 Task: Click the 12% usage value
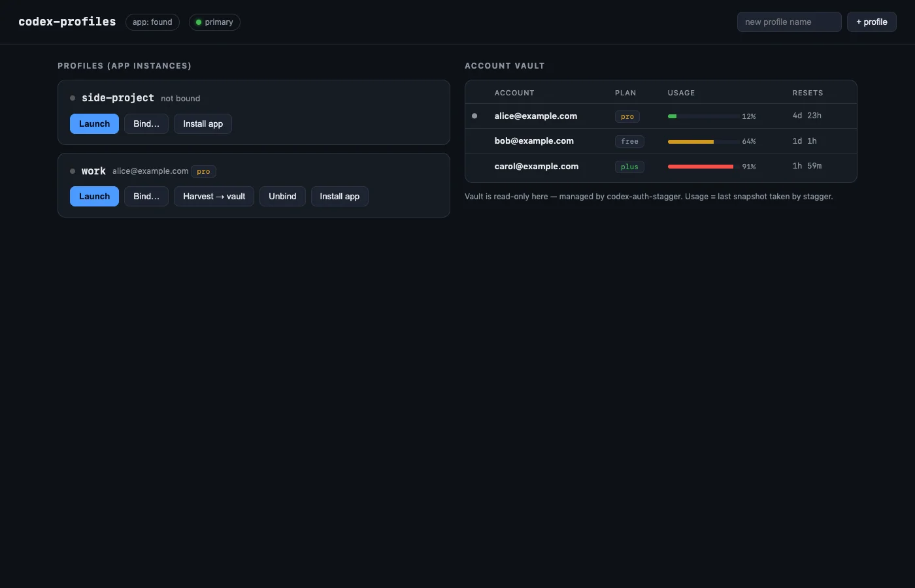point(749,116)
